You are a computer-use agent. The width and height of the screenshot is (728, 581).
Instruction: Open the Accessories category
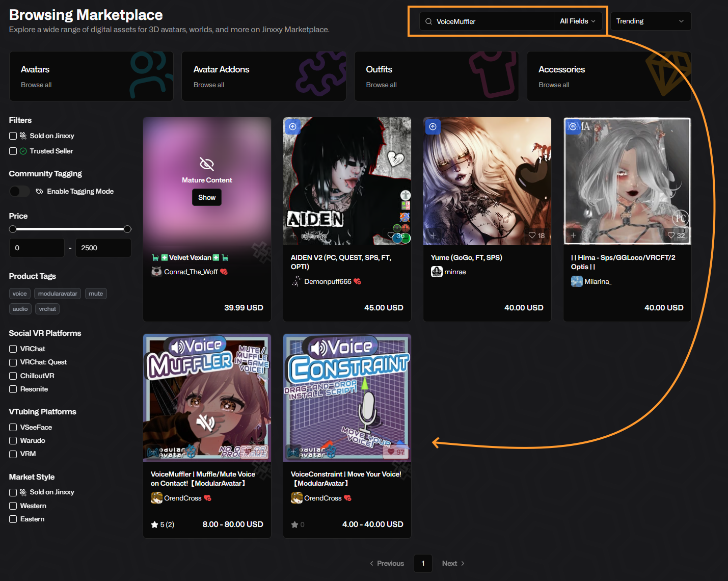(609, 76)
